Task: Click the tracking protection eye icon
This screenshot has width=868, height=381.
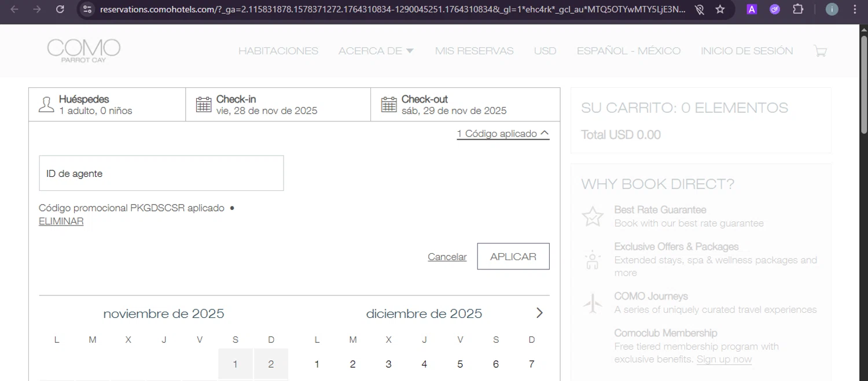Action: click(x=700, y=9)
